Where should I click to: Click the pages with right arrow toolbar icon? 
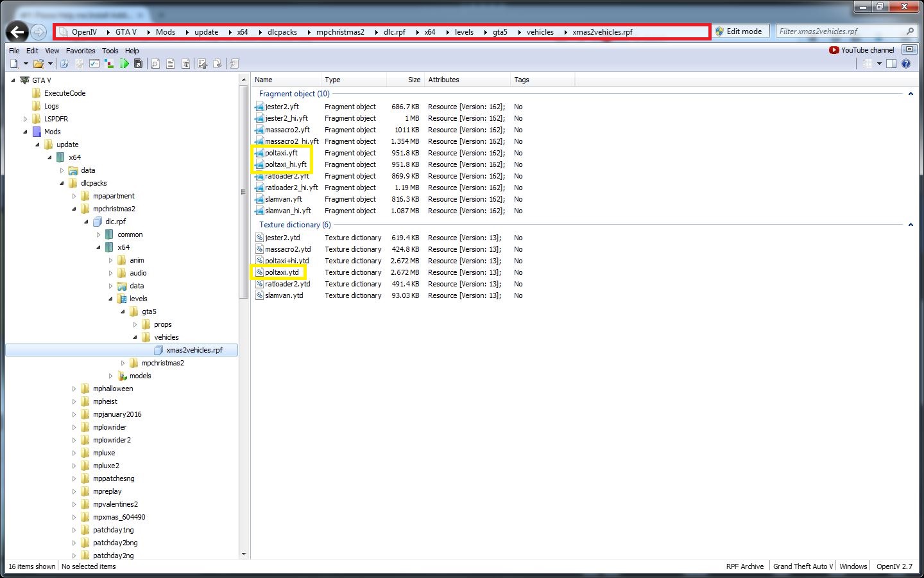218,64
